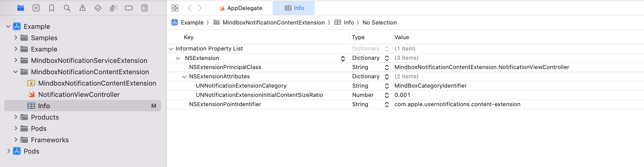Collapse the Example project root
This screenshot has width=644, height=167.
[8, 26]
